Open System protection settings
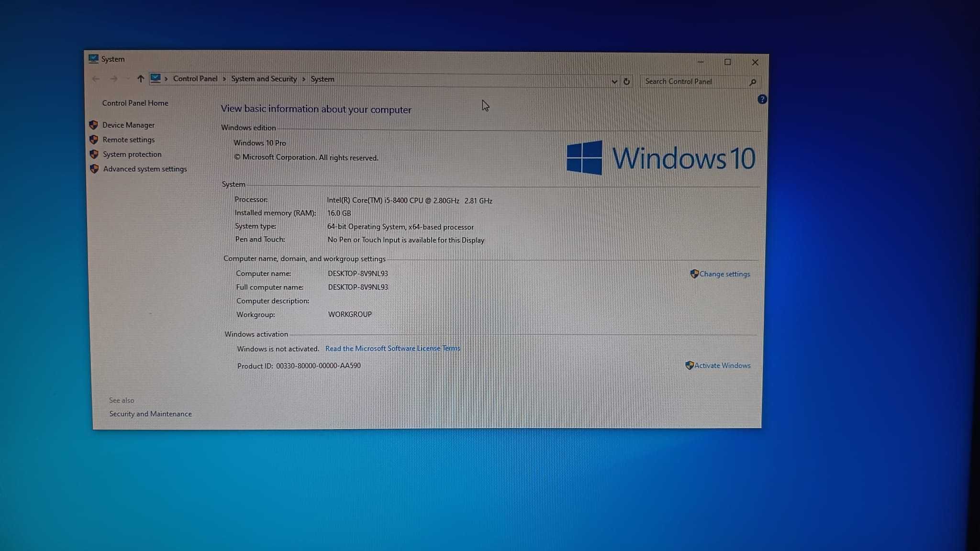The image size is (980, 551). point(132,154)
